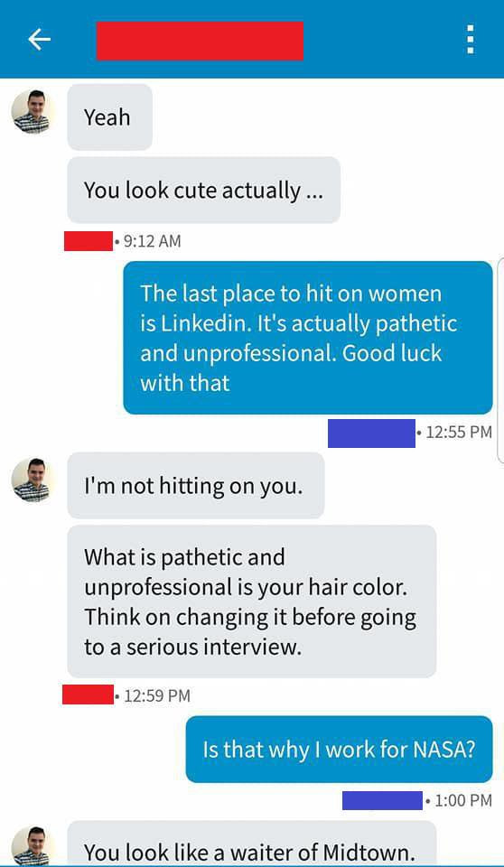Tap avatar next to "I'm not hitting on you"
This screenshot has width=504, height=867.
coord(33,480)
